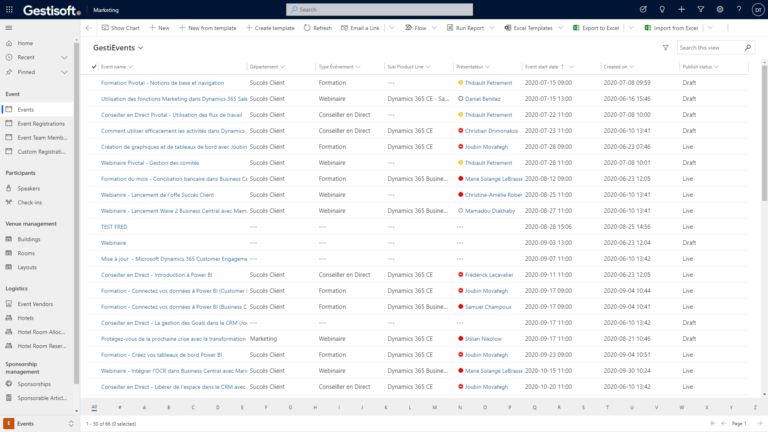Open the lightbulb Assistant icon
768x432 pixels.
pyautogui.click(x=662, y=9)
